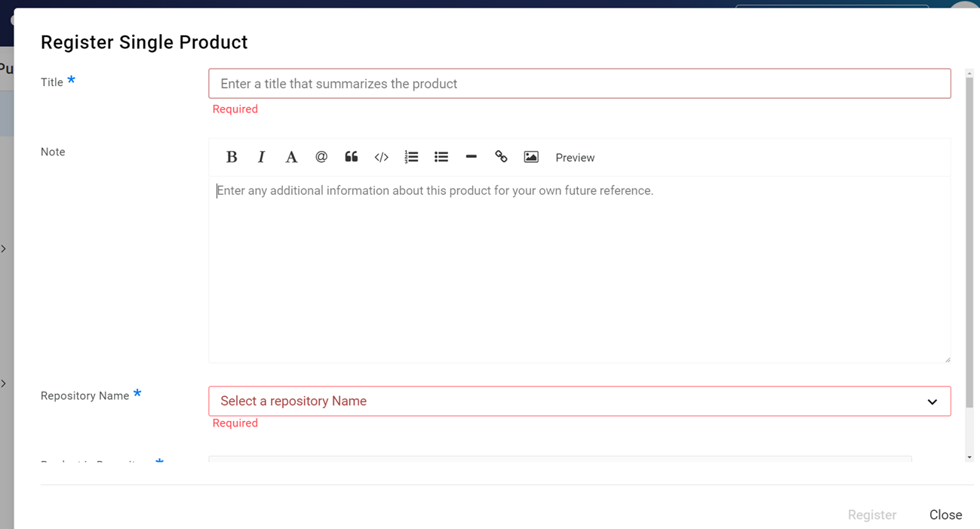Switch to Preview of the note
This screenshot has height=529, width=980.
pos(575,158)
